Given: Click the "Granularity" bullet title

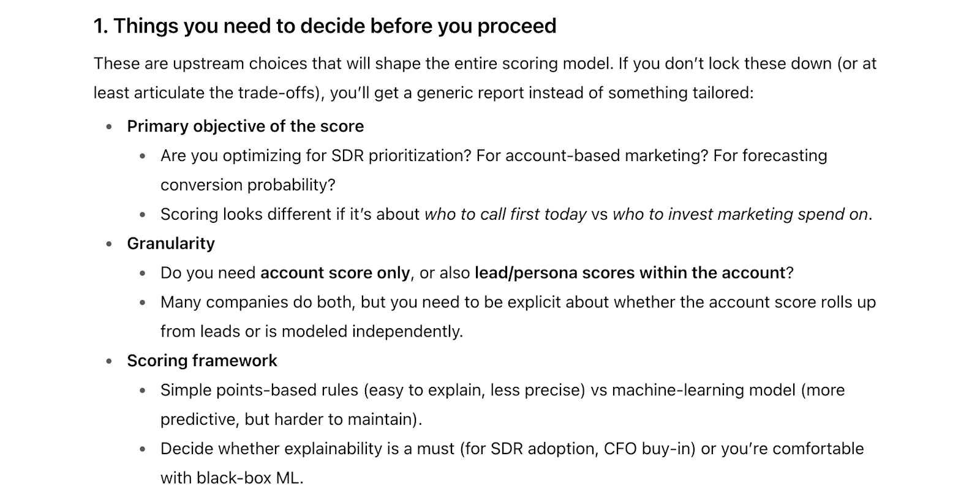Looking at the screenshot, I should coord(170,244).
